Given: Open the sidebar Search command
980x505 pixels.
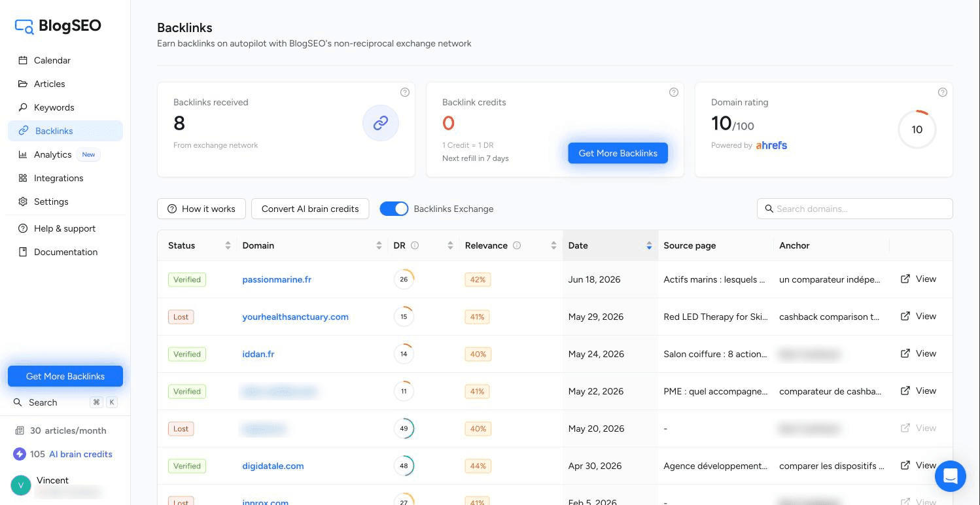Looking at the screenshot, I should 65,402.
